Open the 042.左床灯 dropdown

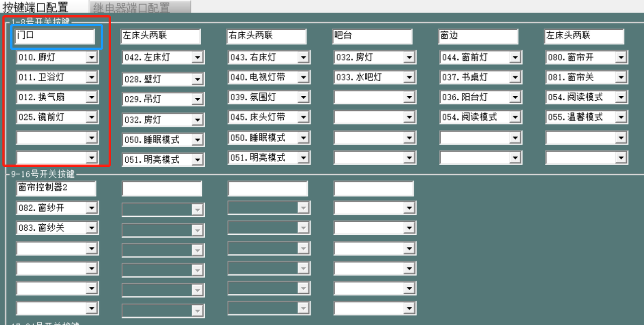(197, 58)
